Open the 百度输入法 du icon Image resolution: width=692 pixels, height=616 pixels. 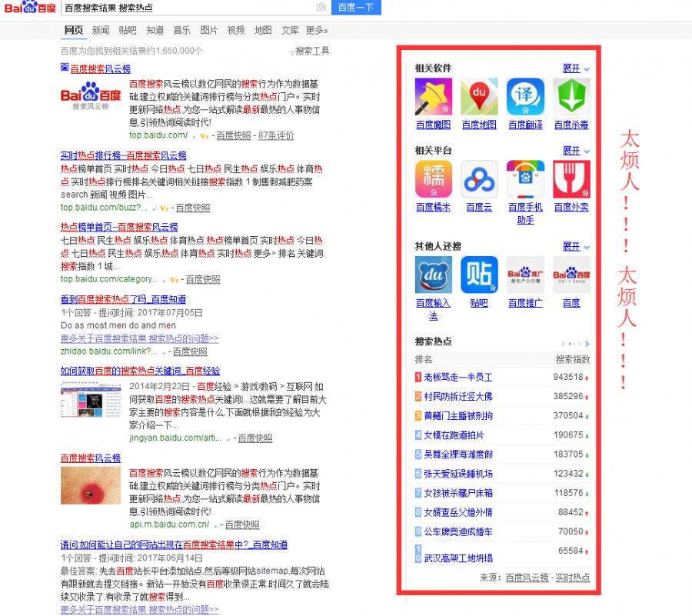434,275
